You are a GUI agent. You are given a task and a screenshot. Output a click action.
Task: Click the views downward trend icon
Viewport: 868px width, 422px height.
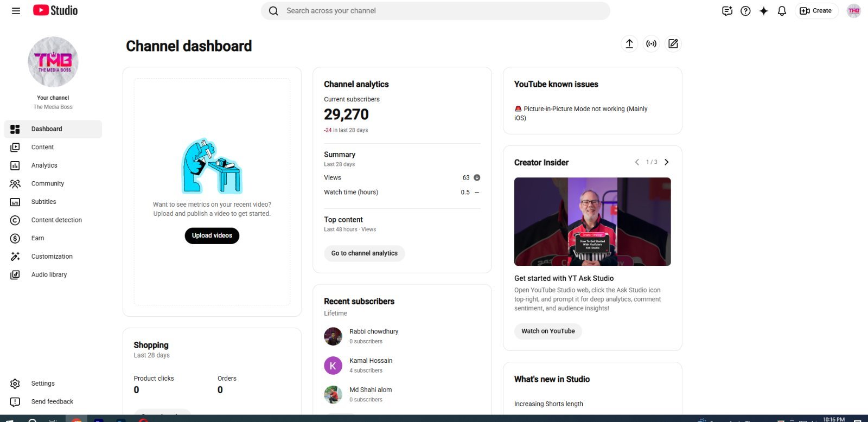pyautogui.click(x=477, y=177)
